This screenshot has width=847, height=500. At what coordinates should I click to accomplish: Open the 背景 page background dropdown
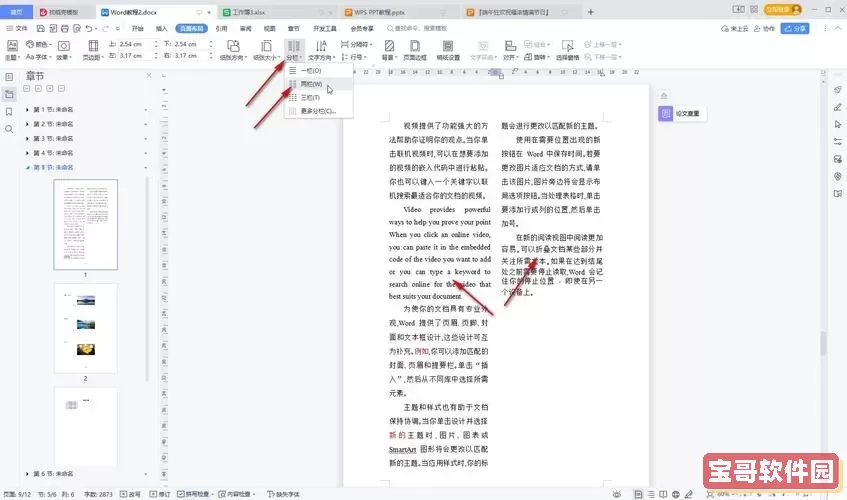[389, 50]
